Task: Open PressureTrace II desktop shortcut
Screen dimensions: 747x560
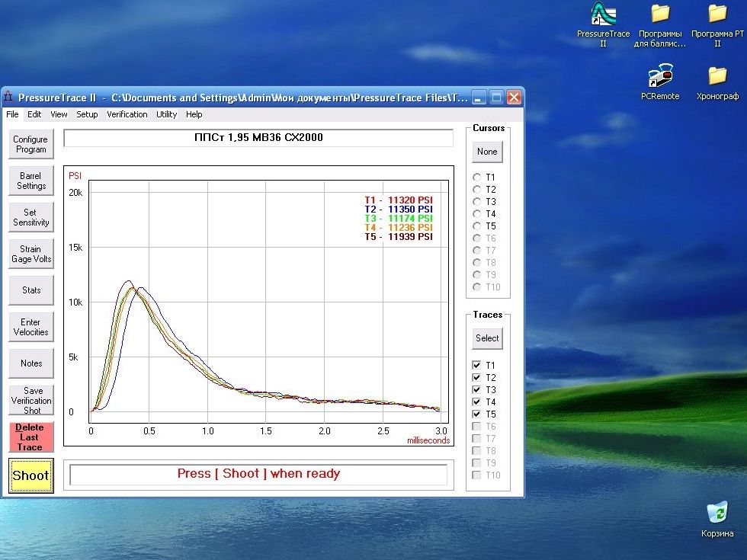Action: pyautogui.click(x=603, y=14)
